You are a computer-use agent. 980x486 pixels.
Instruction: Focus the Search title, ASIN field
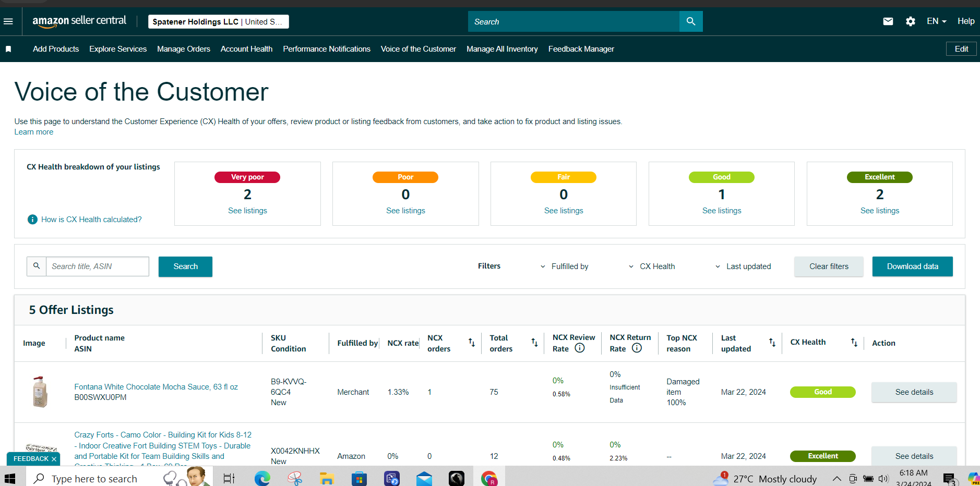(x=98, y=266)
